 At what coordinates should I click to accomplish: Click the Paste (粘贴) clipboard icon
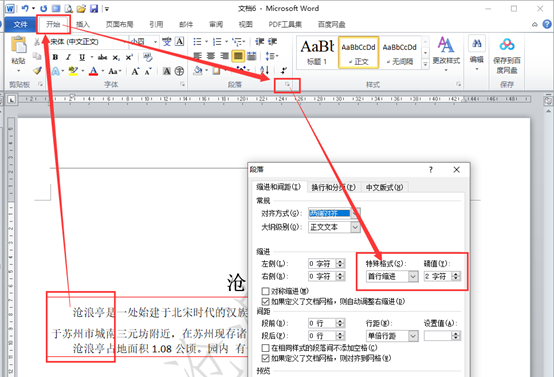(x=18, y=45)
